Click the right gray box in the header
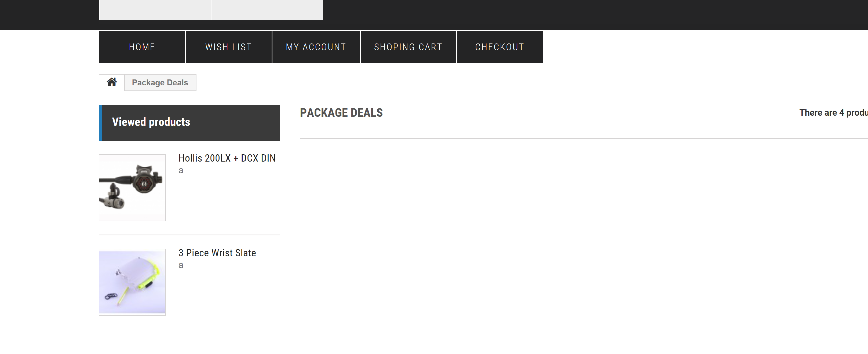 pyautogui.click(x=267, y=9)
